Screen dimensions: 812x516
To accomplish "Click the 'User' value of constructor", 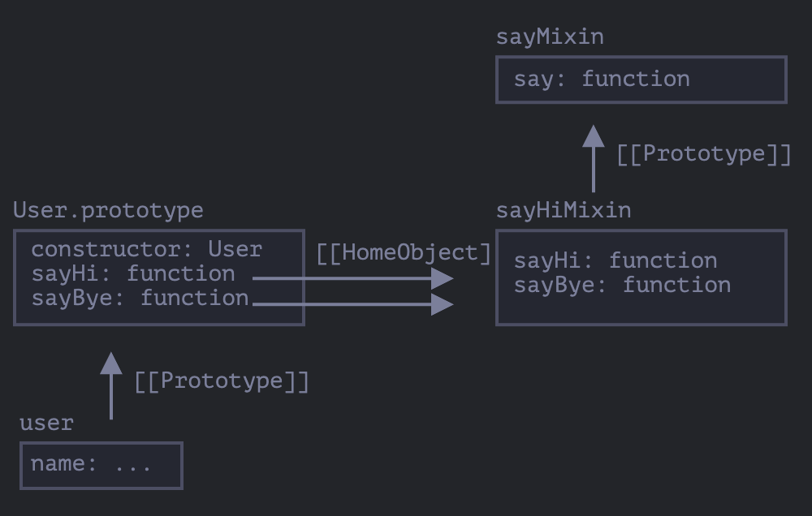I will click(x=235, y=249).
